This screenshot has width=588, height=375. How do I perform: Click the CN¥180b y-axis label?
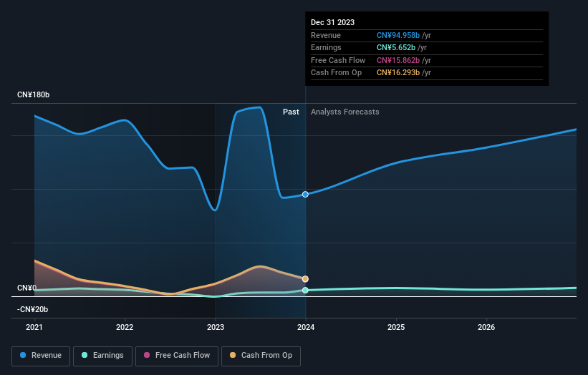click(x=34, y=94)
